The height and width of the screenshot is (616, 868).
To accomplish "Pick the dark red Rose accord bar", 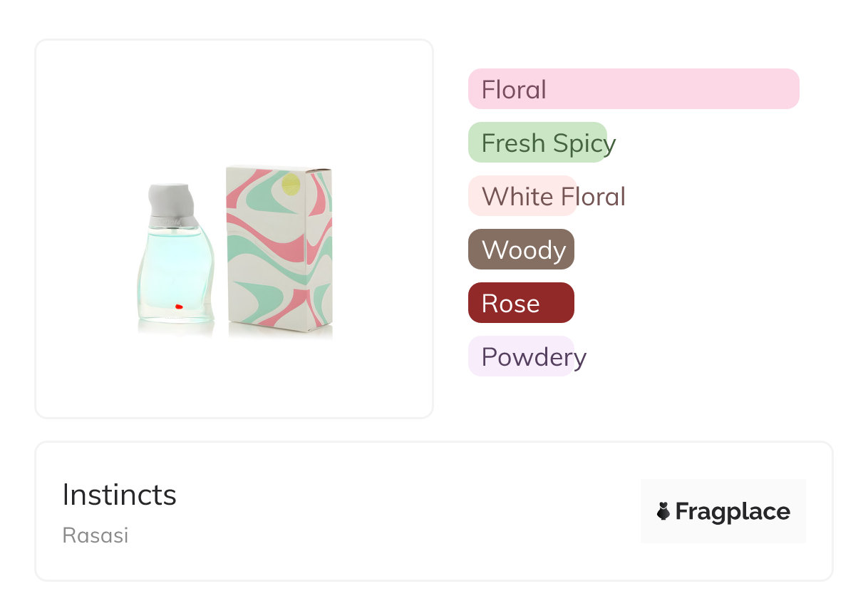I will click(521, 303).
